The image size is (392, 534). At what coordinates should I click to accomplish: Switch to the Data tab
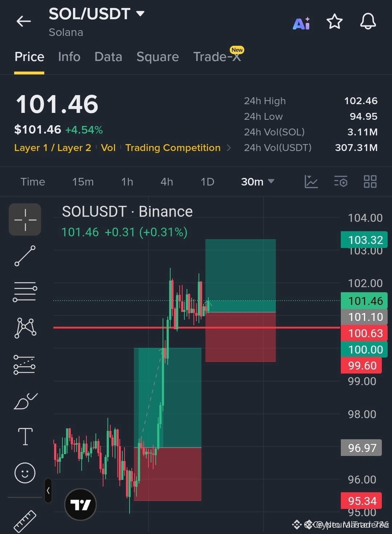108,57
